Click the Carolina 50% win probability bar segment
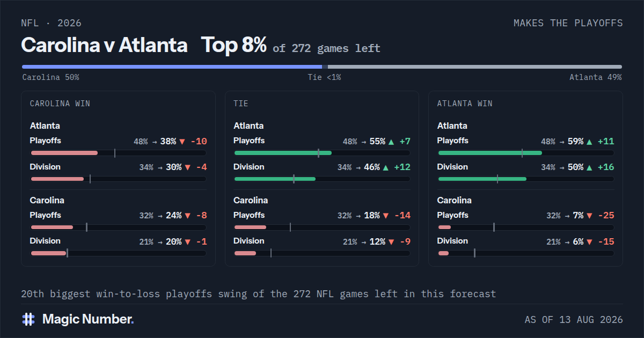The width and height of the screenshot is (644, 338). 172,67
